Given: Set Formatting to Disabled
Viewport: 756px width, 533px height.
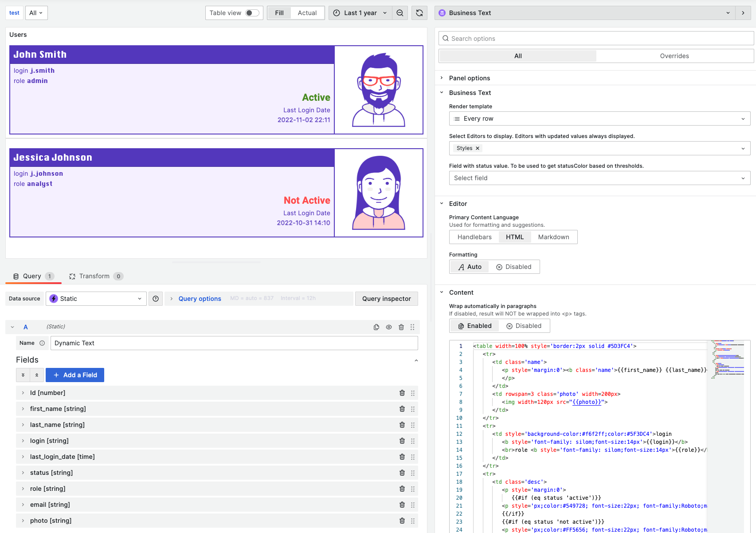Looking at the screenshot, I should pos(514,267).
